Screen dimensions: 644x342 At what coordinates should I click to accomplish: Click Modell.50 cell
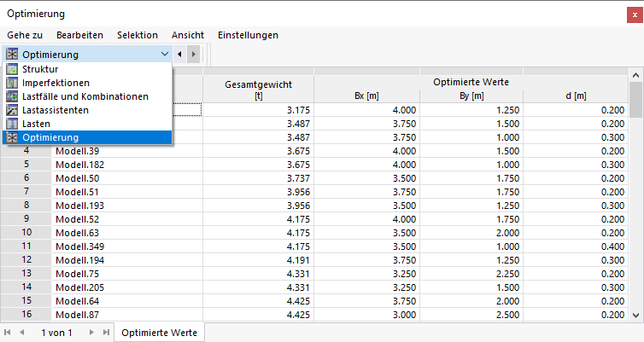click(x=127, y=178)
